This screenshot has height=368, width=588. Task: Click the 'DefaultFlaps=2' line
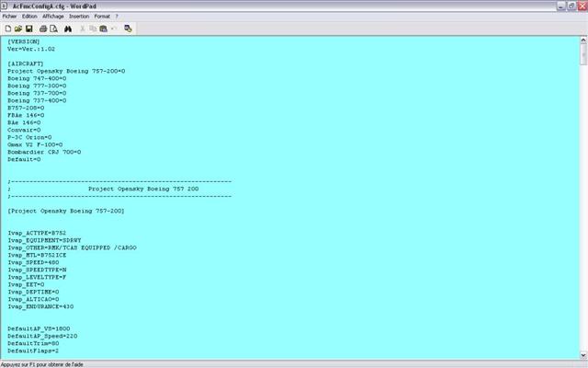point(33,351)
